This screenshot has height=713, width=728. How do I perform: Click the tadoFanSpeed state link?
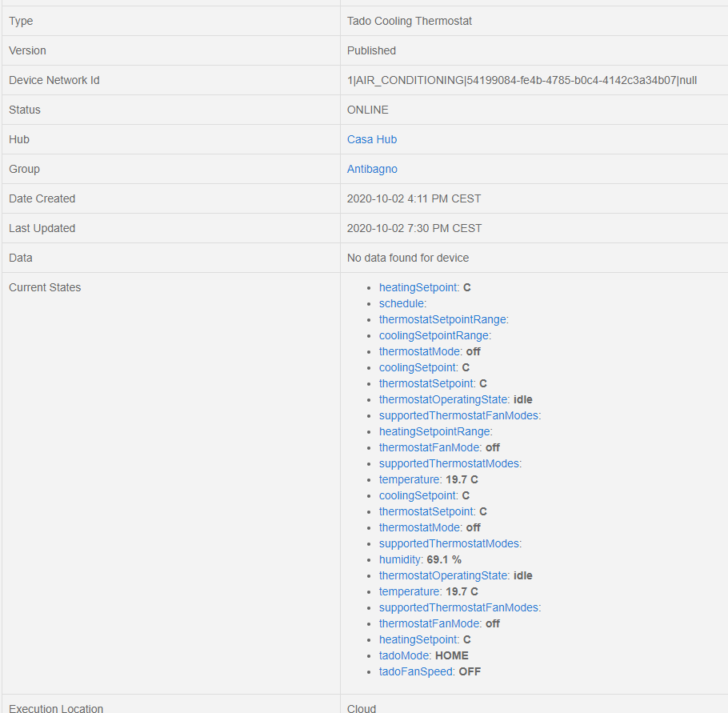tap(416, 671)
